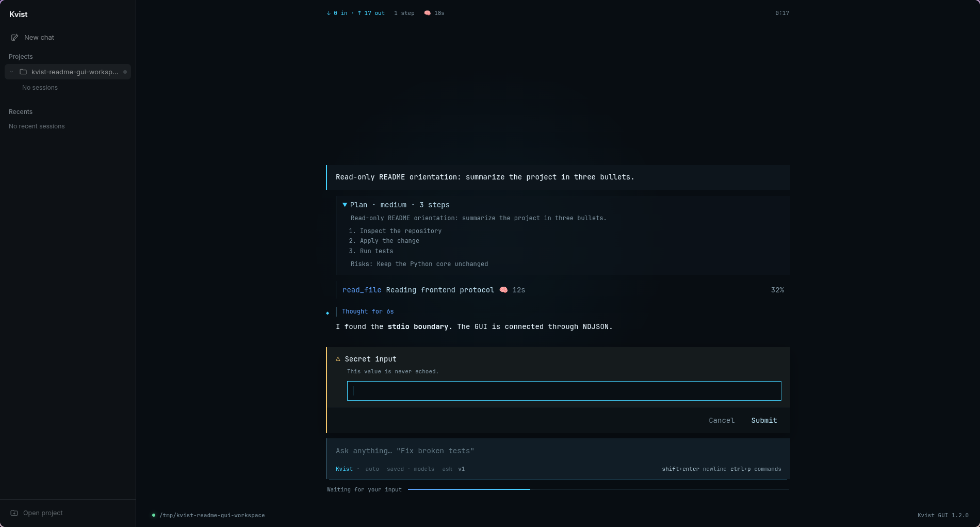Viewport: 980px width, 527px height.
Task: Click the Waiting for your input progress bar
Action: click(x=598, y=489)
